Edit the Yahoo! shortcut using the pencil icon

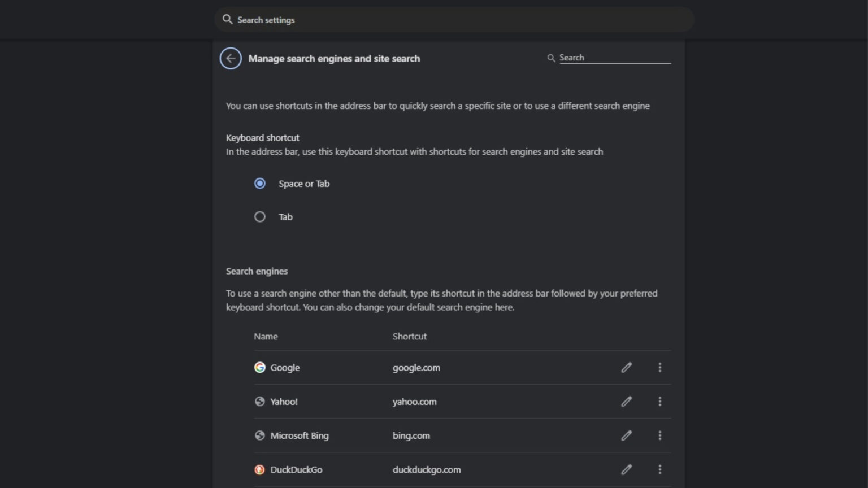(x=627, y=401)
